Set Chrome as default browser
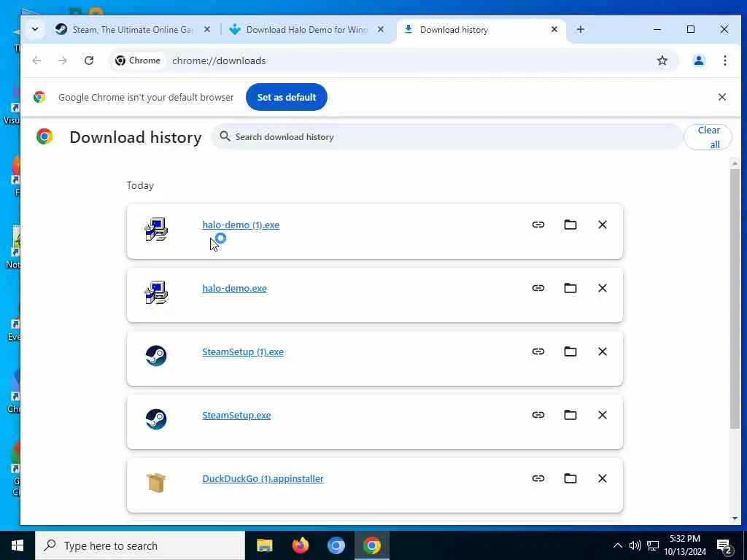 (286, 97)
